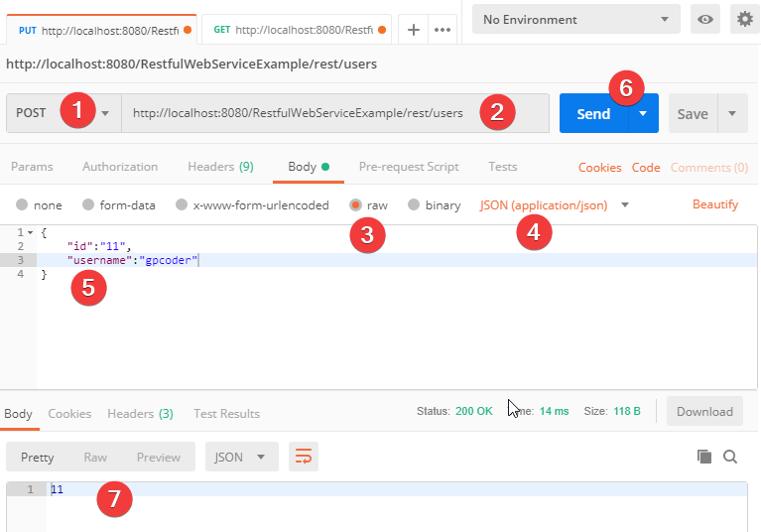Select the Preview response view
The height and width of the screenshot is (532, 761).
pyautogui.click(x=158, y=458)
